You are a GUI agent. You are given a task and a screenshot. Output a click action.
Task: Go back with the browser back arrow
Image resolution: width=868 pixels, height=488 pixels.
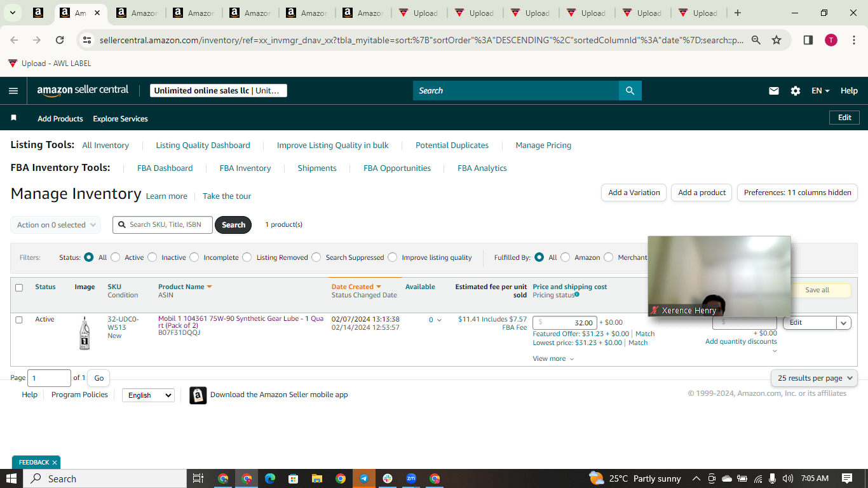point(14,40)
